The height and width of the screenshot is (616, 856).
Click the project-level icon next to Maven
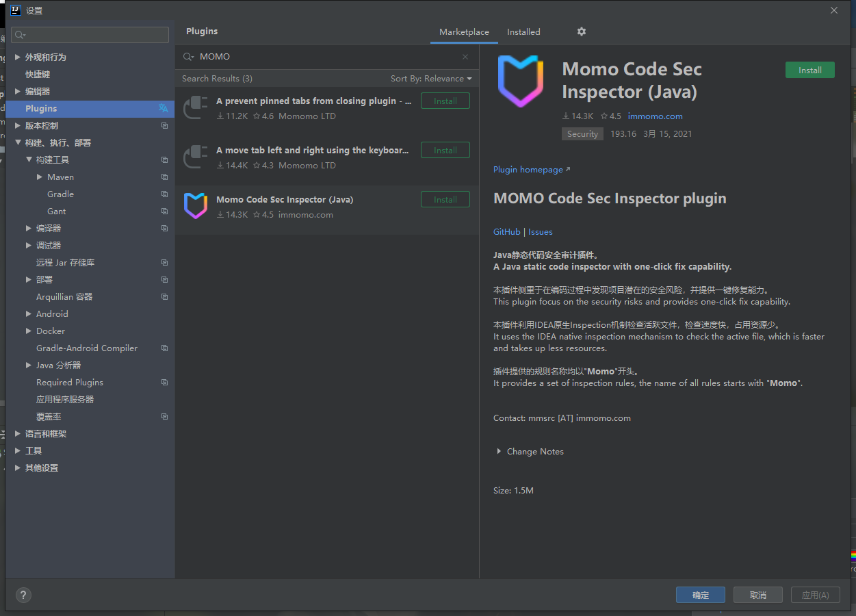click(x=164, y=177)
